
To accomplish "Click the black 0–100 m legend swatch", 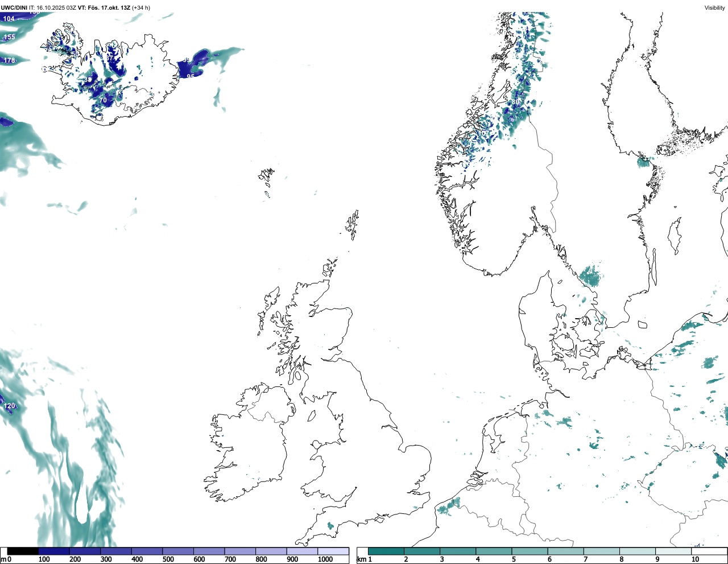I will tap(23, 551).
